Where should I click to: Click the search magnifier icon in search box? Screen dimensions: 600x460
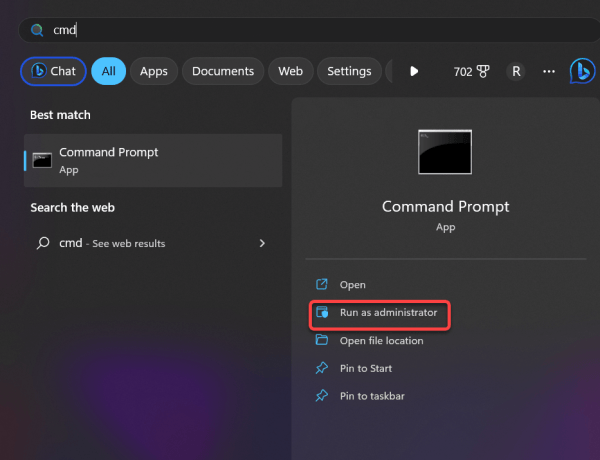click(x=37, y=30)
